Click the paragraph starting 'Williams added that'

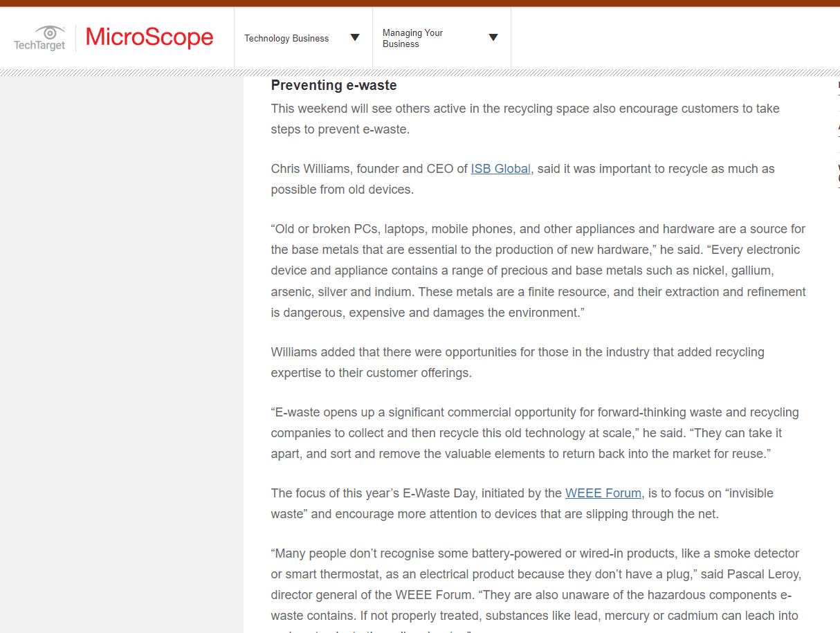tap(517, 363)
